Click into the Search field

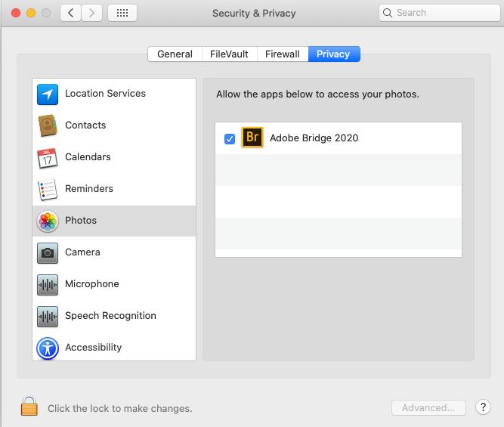click(x=439, y=13)
